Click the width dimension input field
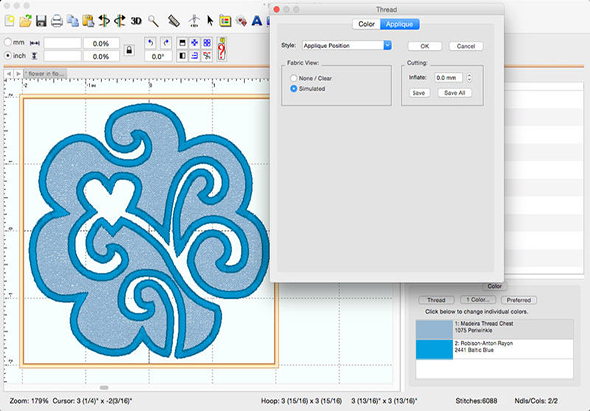The image size is (590, 411). (x=62, y=43)
